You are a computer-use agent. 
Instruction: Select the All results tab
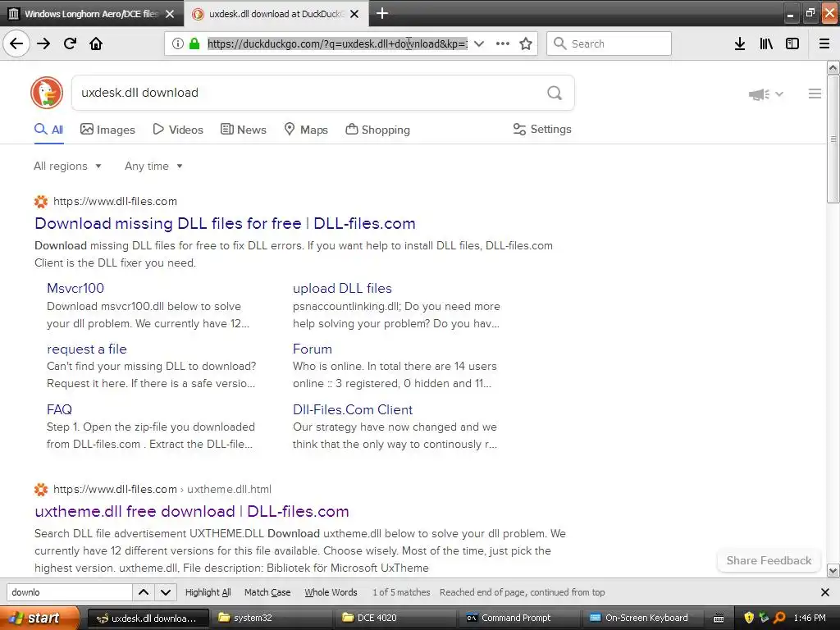coord(48,130)
